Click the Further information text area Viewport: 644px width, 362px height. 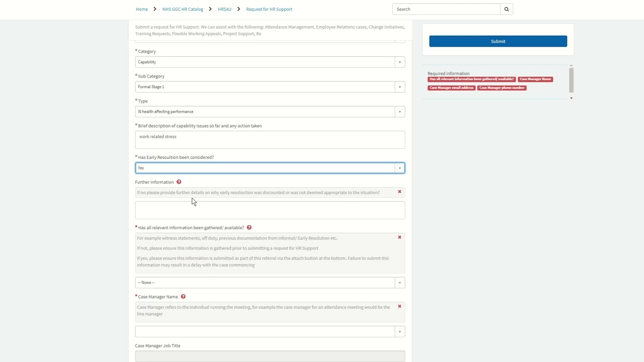click(x=270, y=210)
